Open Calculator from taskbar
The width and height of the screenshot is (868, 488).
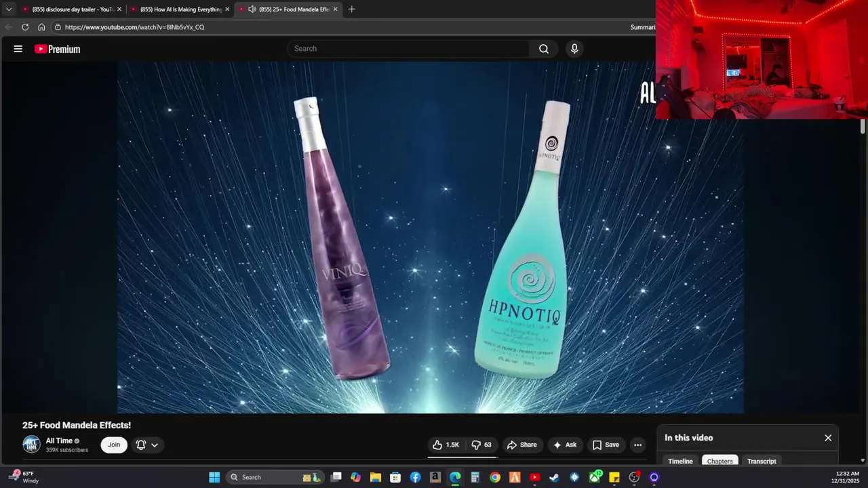pos(475,477)
